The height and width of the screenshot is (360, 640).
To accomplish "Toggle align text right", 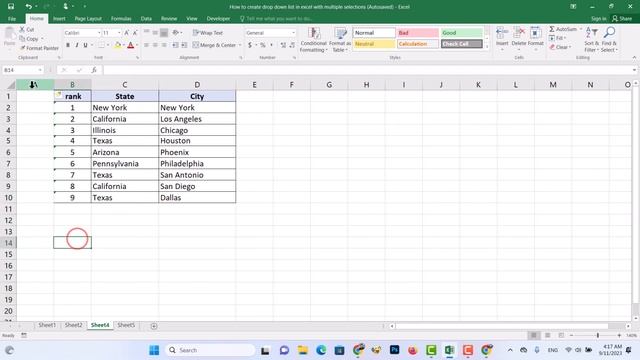I will pyautogui.click(x=164, y=45).
